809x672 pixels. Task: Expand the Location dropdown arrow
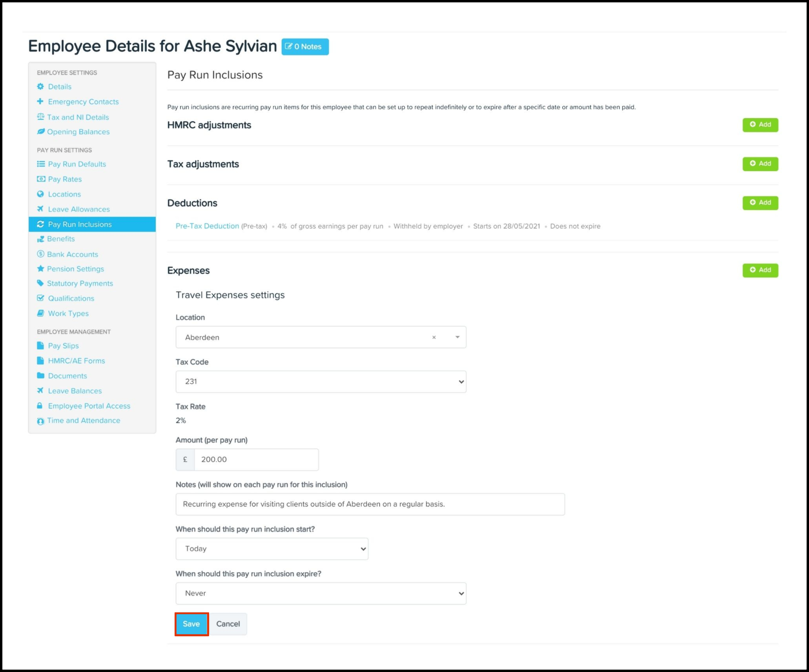[457, 337]
